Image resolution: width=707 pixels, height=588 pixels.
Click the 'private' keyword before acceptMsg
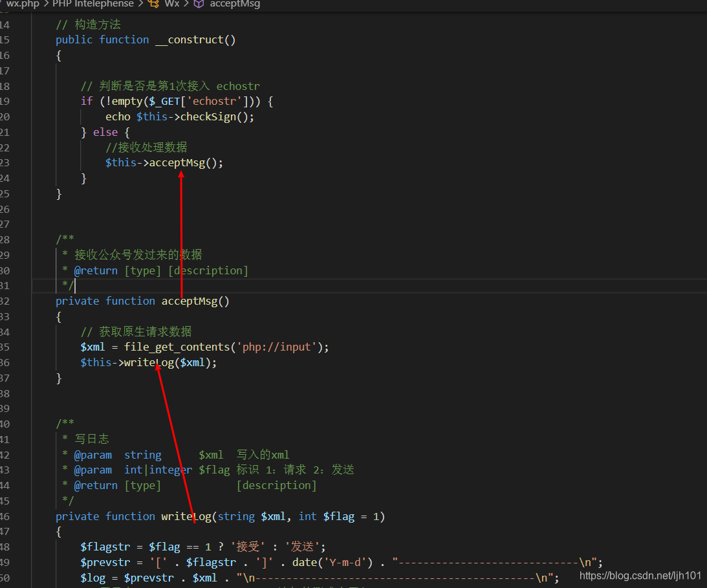(x=77, y=301)
